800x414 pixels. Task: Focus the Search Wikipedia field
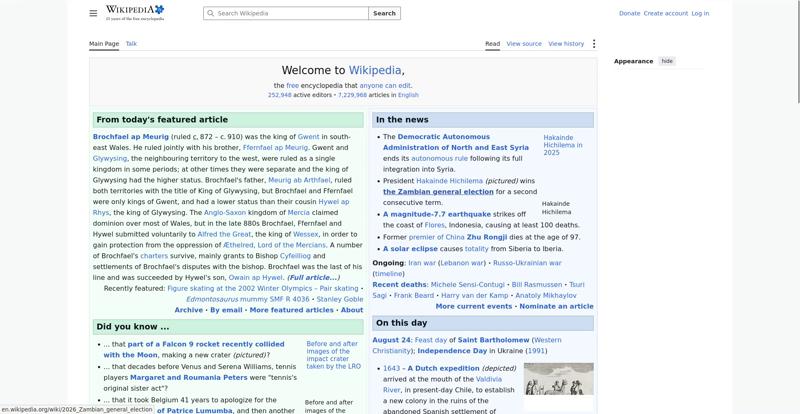pyautogui.click(x=286, y=13)
